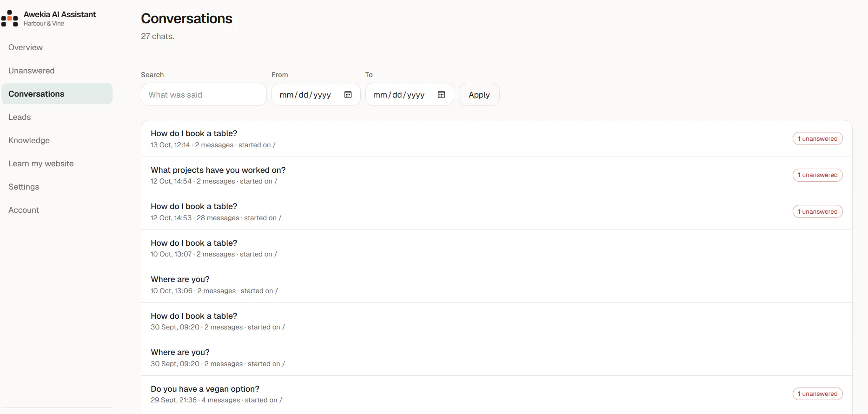This screenshot has height=414, width=868.
Task: Open 'What projects have you worked on?' conversation
Action: pyautogui.click(x=497, y=175)
